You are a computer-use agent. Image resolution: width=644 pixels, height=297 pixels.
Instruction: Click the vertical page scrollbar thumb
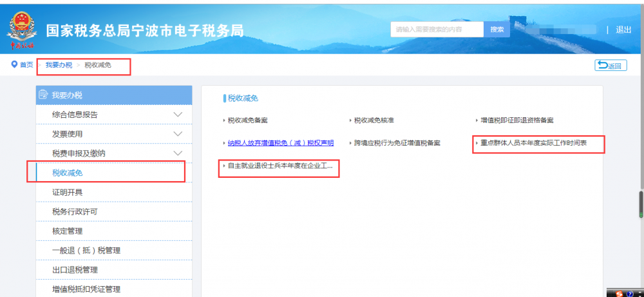641,204
